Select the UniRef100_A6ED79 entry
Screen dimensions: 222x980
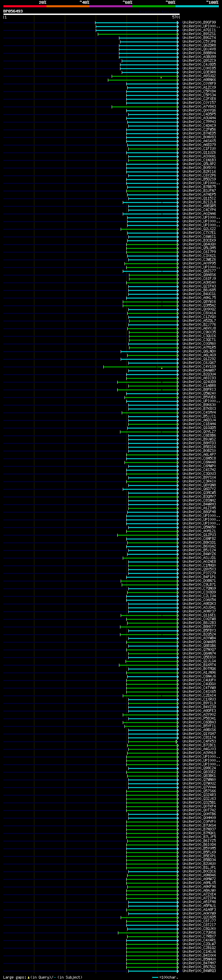[x=199, y=145]
